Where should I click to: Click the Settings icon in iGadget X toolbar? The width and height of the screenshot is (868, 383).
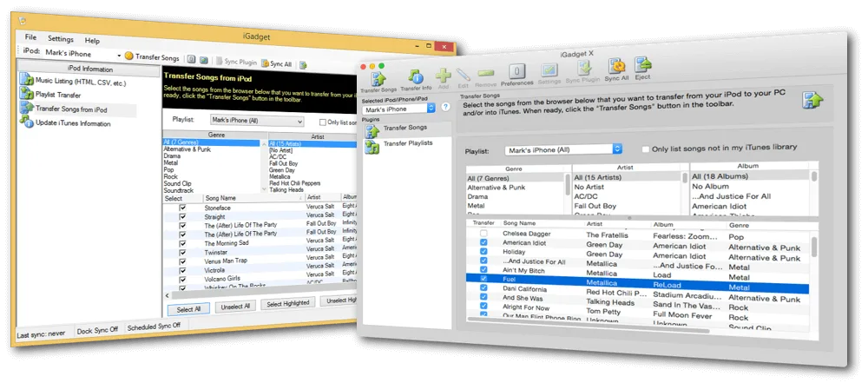coord(549,70)
